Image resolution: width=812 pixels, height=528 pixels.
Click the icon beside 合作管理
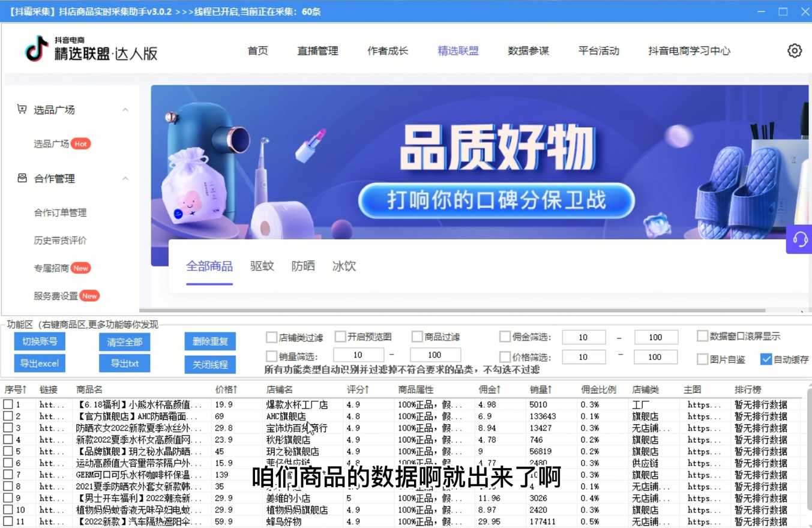(22, 178)
